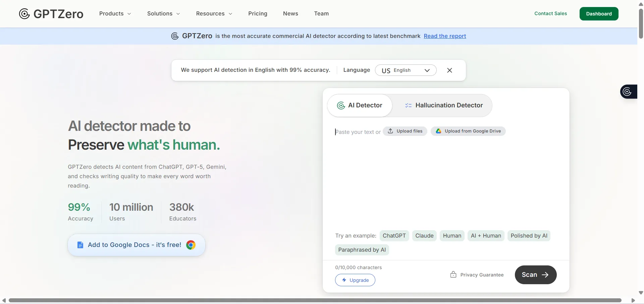Toggle the ChatGPT example chip

394,236
